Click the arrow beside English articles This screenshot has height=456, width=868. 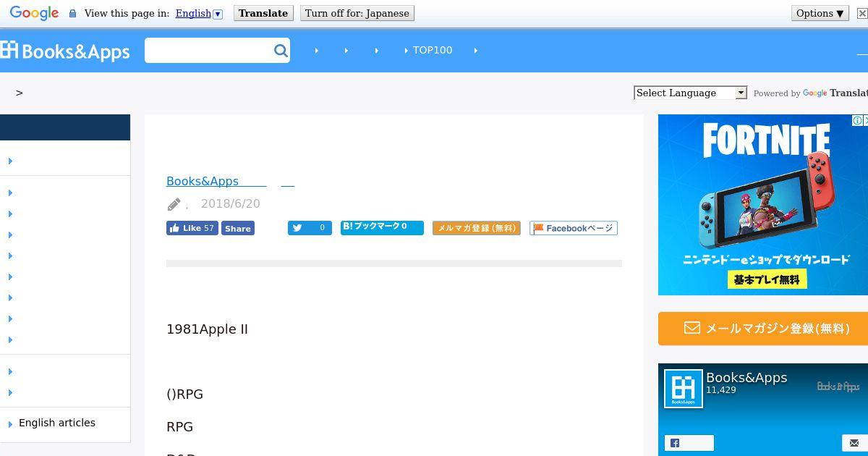click(x=10, y=424)
